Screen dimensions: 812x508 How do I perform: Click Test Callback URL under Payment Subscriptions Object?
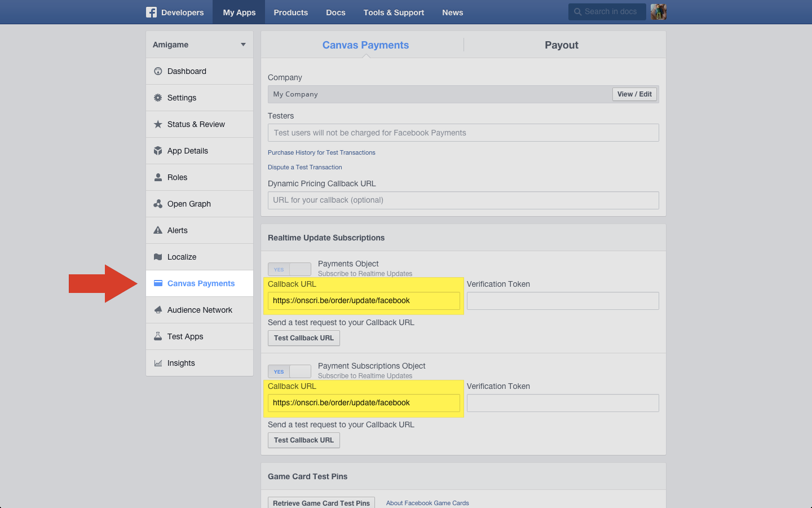pos(304,440)
